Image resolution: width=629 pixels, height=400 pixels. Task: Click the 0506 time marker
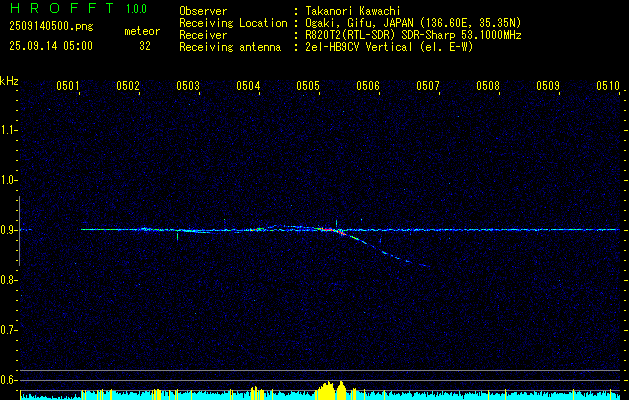[368, 86]
